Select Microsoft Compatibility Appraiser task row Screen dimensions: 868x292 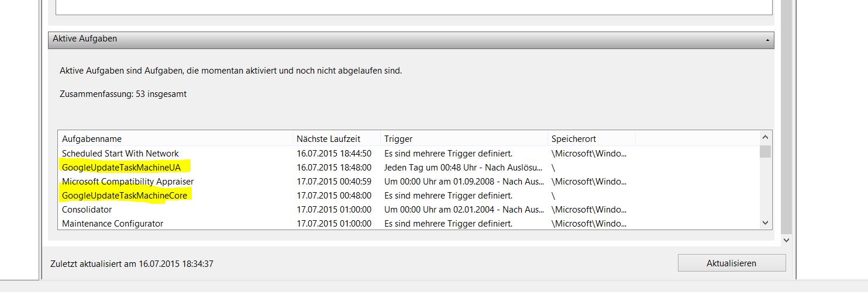coord(128,182)
